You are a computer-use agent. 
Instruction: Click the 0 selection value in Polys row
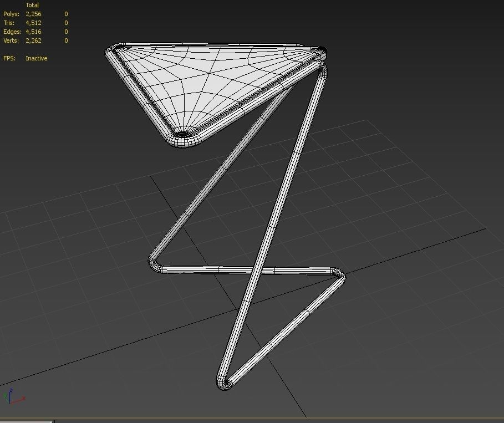click(66, 14)
